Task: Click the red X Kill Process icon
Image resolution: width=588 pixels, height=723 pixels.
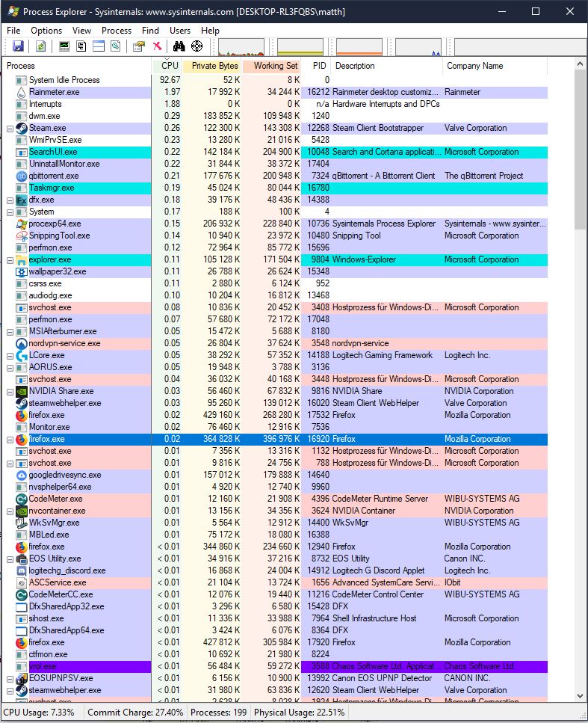Action: pyautogui.click(x=157, y=46)
